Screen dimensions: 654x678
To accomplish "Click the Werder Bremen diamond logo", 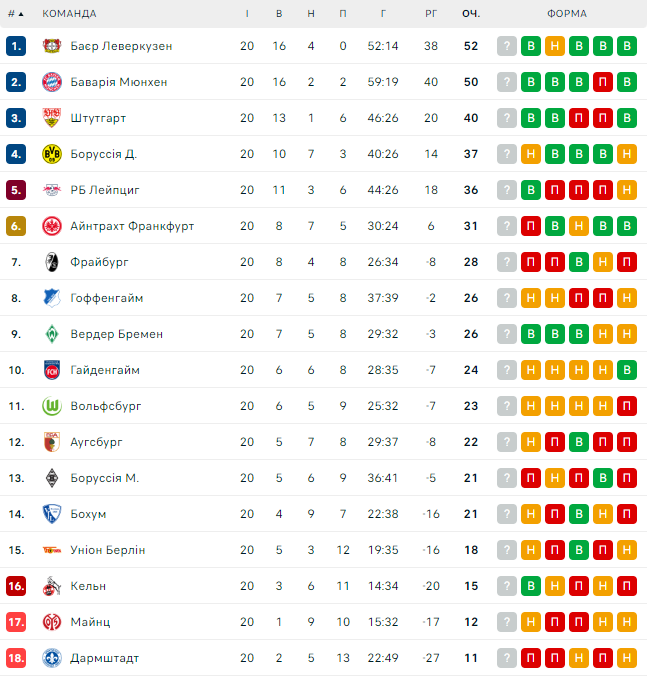I will 52,334.
